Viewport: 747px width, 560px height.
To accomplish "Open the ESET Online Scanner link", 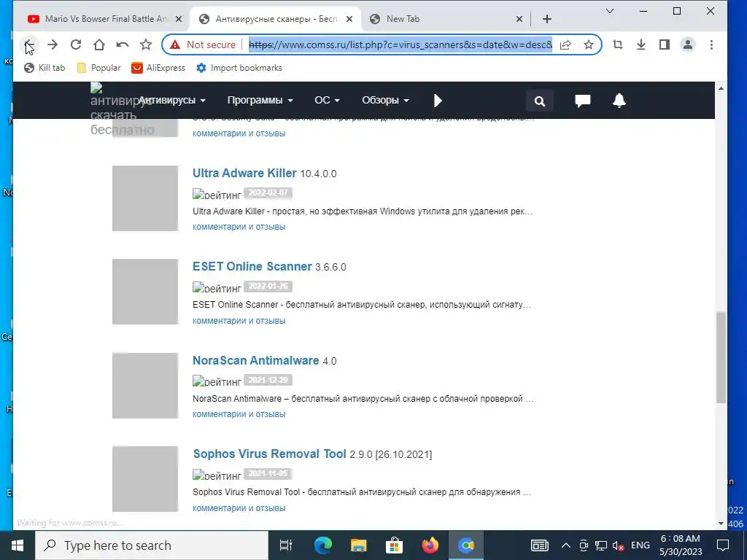I will pyautogui.click(x=252, y=266).
